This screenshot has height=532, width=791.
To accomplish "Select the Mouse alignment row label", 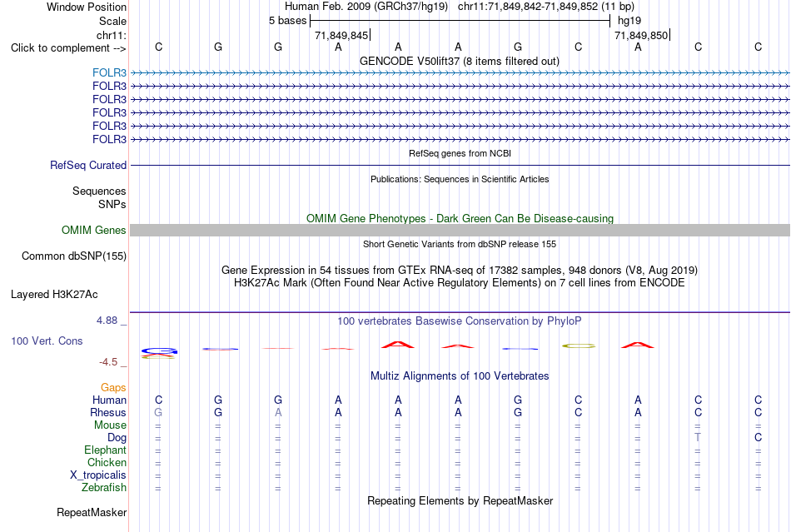I will click(110, 425).
